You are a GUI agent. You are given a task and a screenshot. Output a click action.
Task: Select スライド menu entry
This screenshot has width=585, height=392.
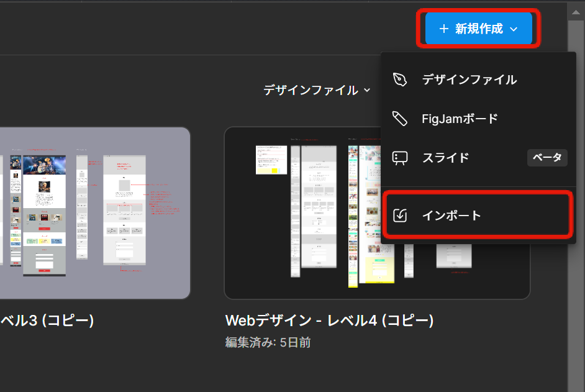tap(445, 158)
